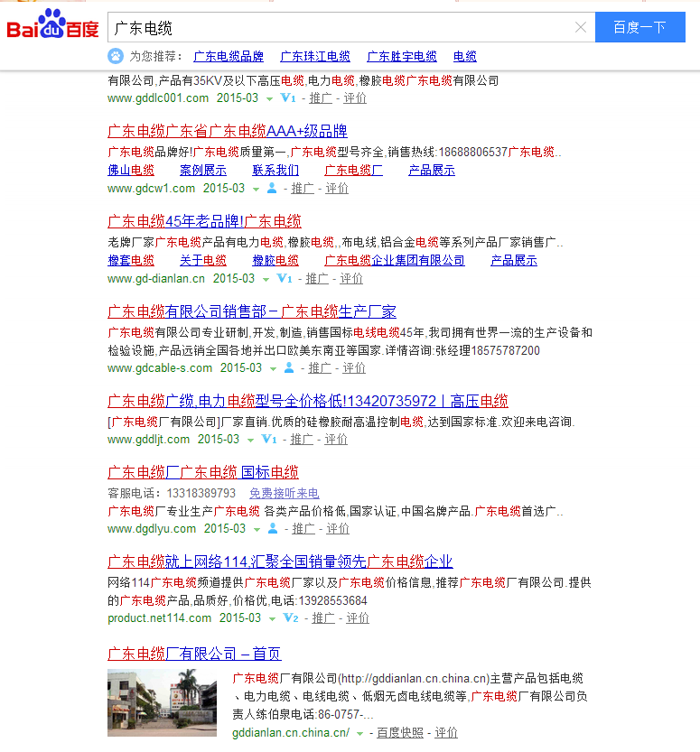700x752 pixels.
Task: Click 推广 link on the www.gddljt.com row
Action: point(302,439)
